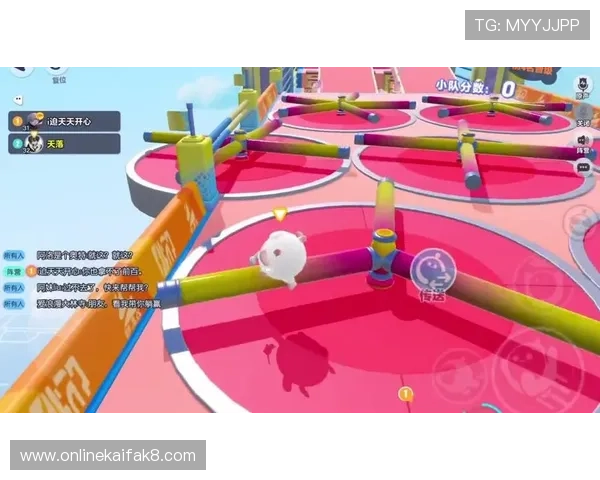Click the orange number 1 marker at bottom
The width and height of the screenshot is (600, 480).
tap(406, 394)
